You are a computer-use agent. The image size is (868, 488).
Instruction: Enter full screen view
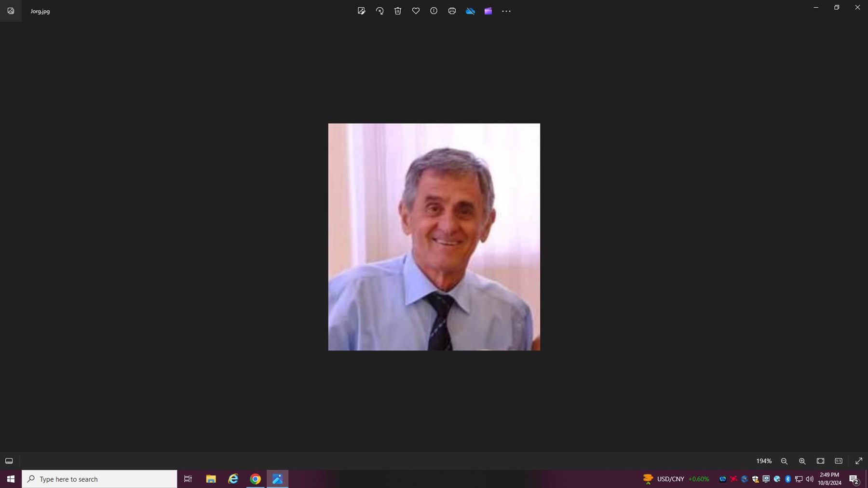[x=859, y=461]
